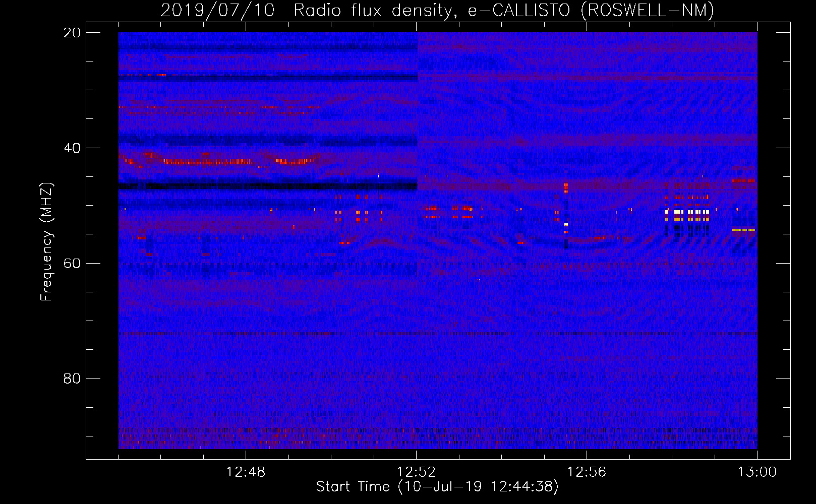
Task: Click the bright white burst cluster near 12:58
Action: click(687, 213)
